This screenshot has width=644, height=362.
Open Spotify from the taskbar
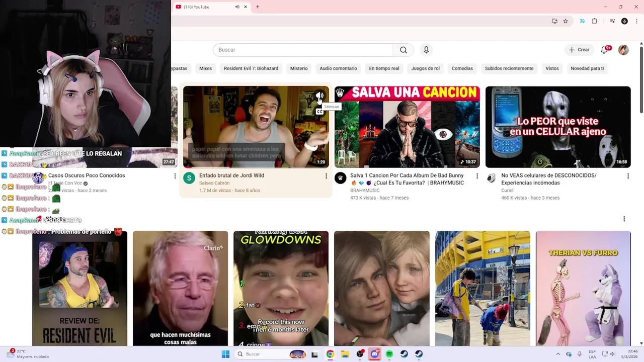coord(389,354)
